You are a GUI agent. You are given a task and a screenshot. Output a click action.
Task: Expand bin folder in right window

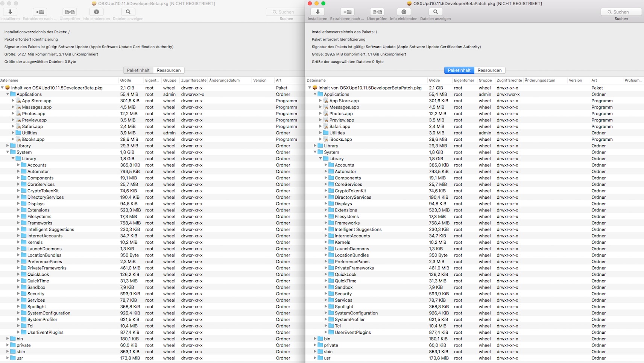pos(315,339)
